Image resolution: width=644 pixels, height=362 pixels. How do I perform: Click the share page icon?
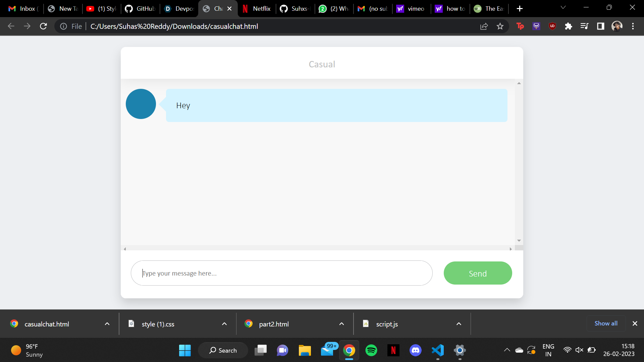(x=484, y=26)
